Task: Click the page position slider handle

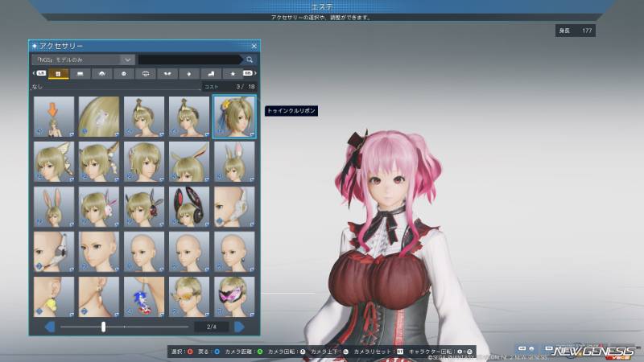Action: 104,327
